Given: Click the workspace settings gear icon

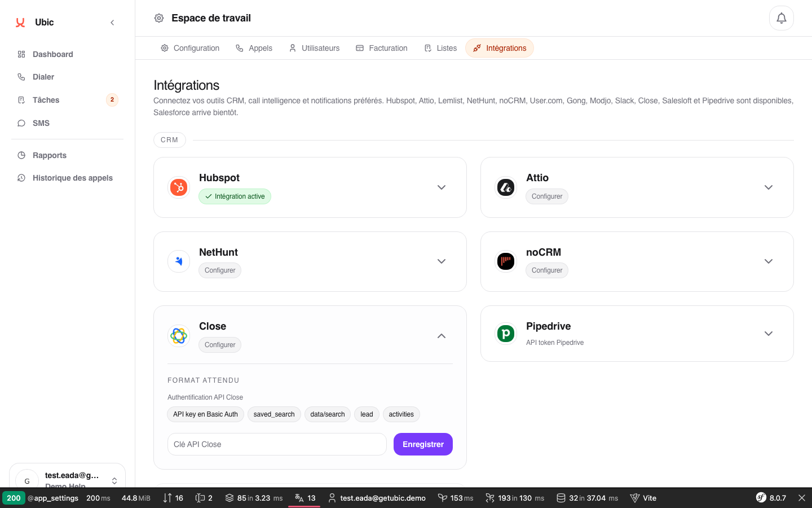Looking at the screenshot, I should pos(159,18).
